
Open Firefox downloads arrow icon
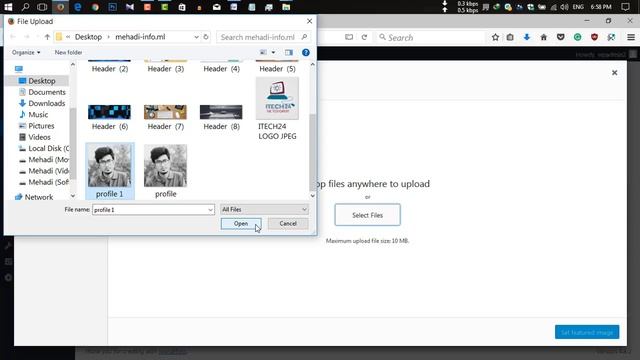point(527,38)
